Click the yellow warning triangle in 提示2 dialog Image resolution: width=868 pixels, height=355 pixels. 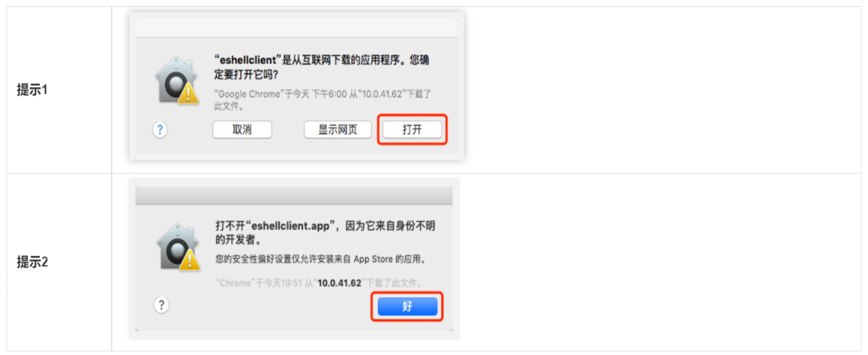click(189, 261)
